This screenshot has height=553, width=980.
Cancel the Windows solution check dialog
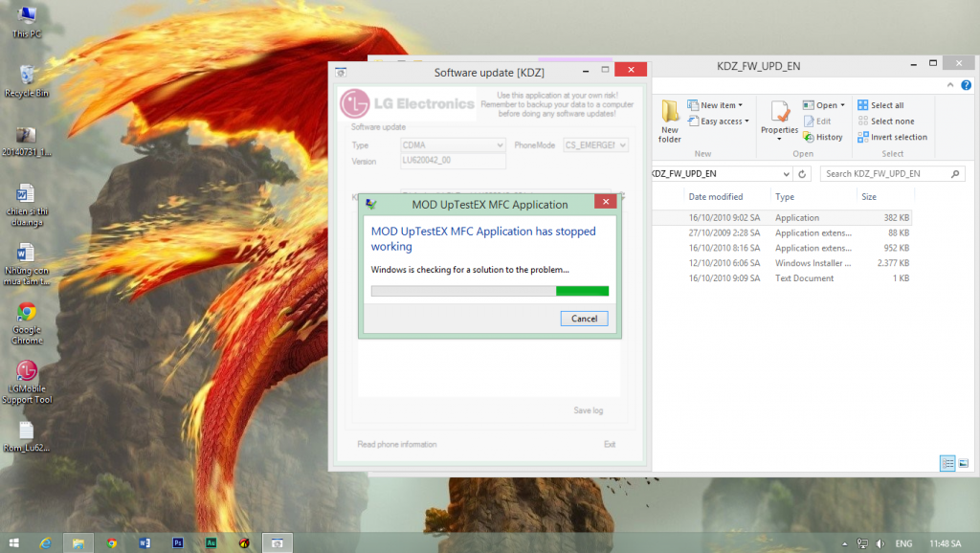point(584,319)
